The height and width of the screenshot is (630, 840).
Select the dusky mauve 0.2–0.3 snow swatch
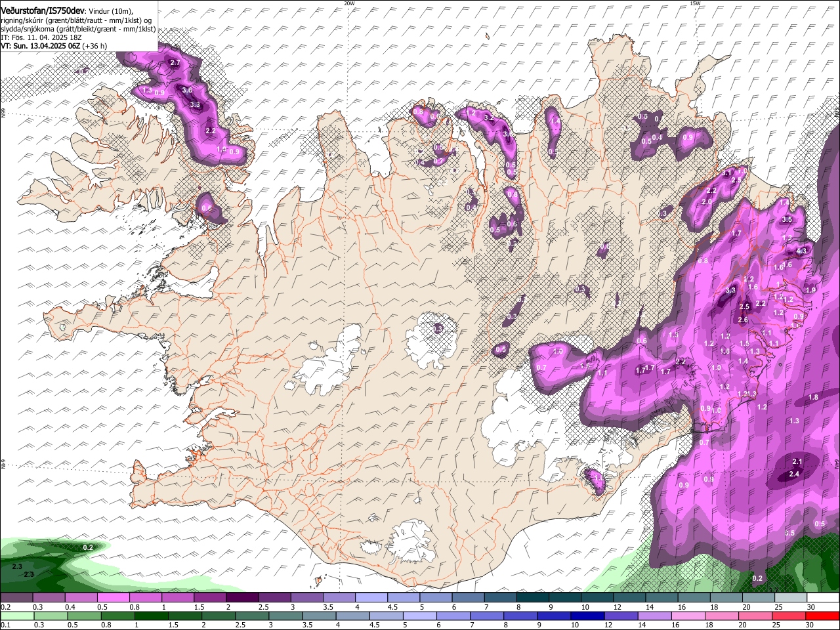coord(17,598)
